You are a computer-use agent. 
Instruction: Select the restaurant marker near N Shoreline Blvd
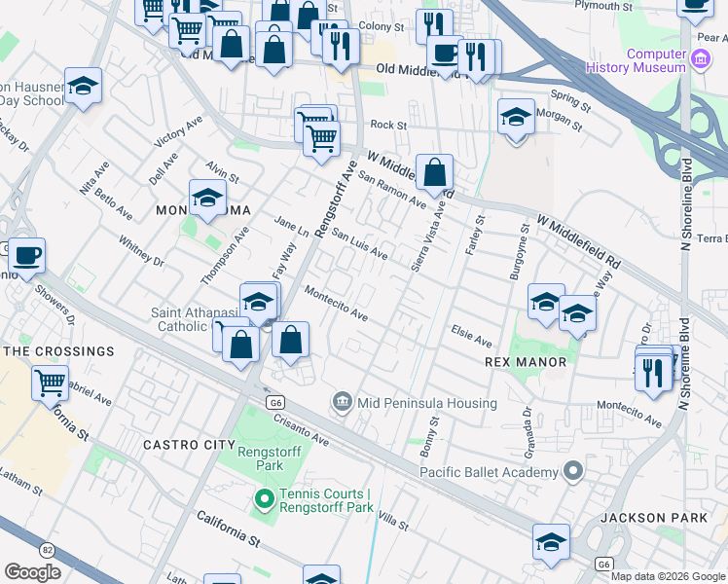653,377
